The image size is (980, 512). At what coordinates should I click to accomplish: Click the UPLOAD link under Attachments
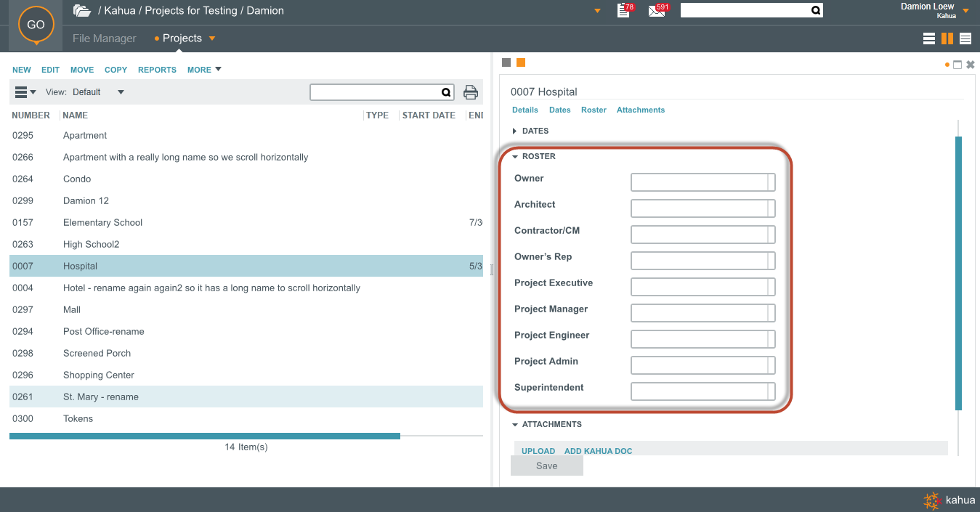click(x=538, y=451)
